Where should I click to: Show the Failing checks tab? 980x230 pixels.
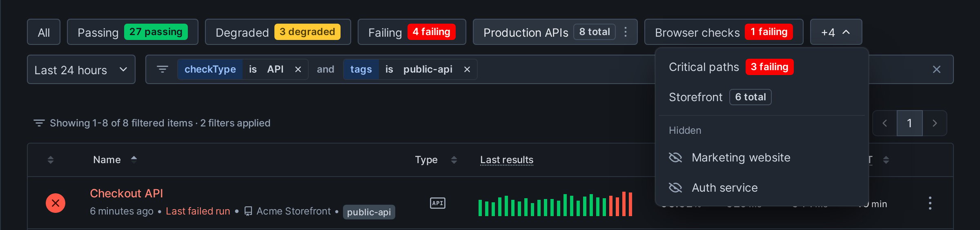tap(412, 32)
